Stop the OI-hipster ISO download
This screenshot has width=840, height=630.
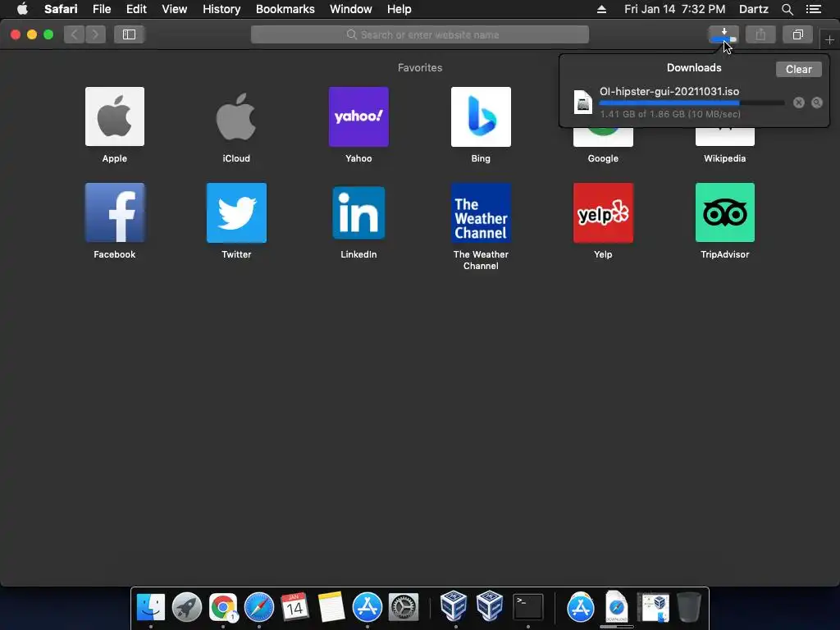coord(799,103)
